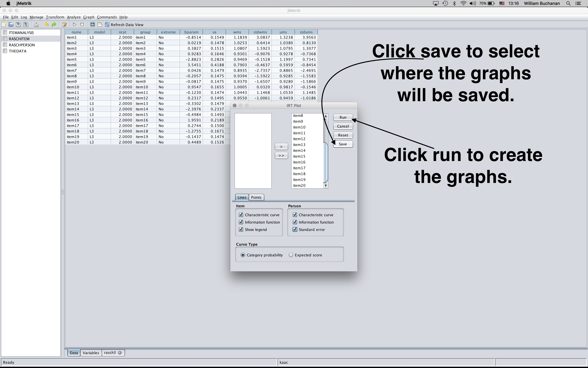Click the Run play triangle toolbar icon

[x=75, y=25]
